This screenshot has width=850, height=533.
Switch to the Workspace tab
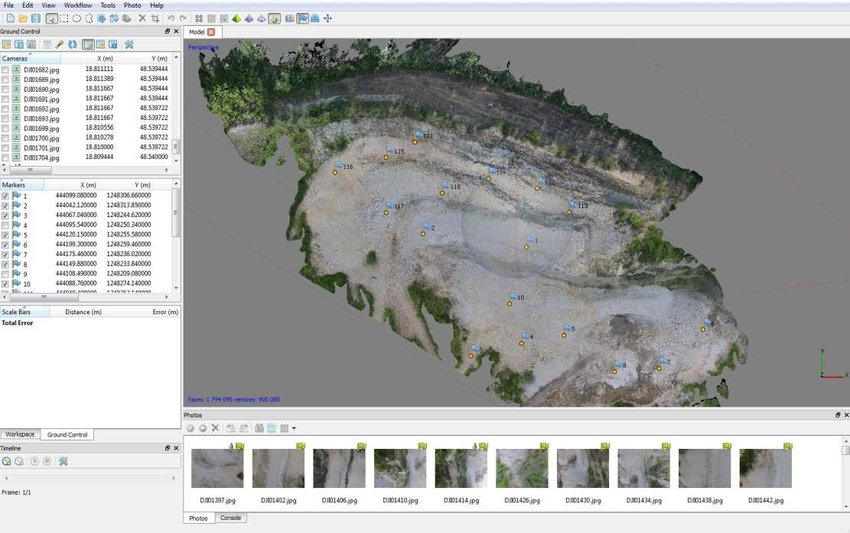coord(19,435)
